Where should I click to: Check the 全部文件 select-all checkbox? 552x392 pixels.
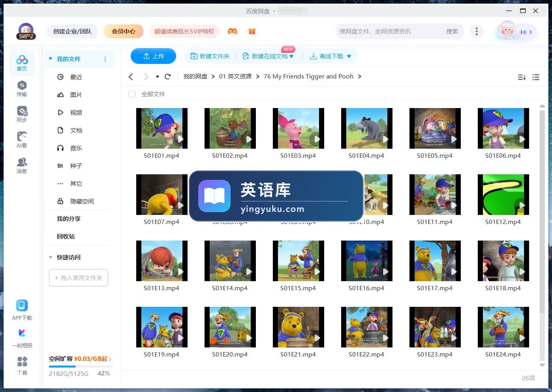tap(132, 94)
